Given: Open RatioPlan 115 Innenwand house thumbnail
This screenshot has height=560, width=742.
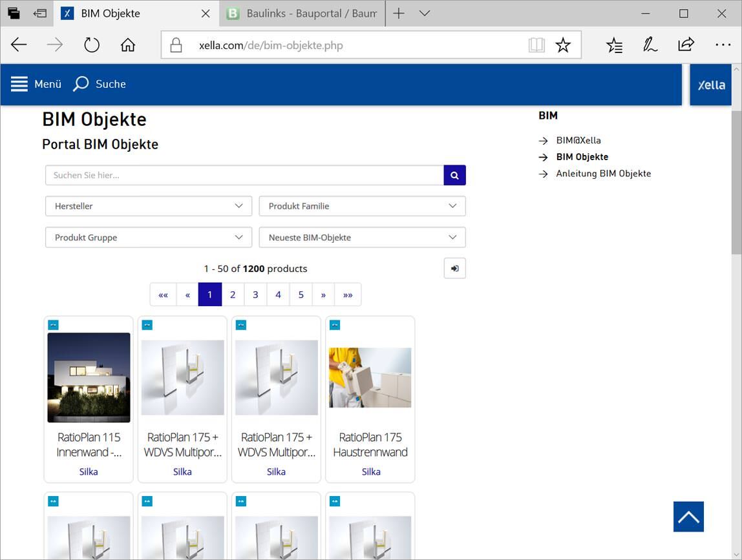Looking at the screenshot, I should [89, 377].
